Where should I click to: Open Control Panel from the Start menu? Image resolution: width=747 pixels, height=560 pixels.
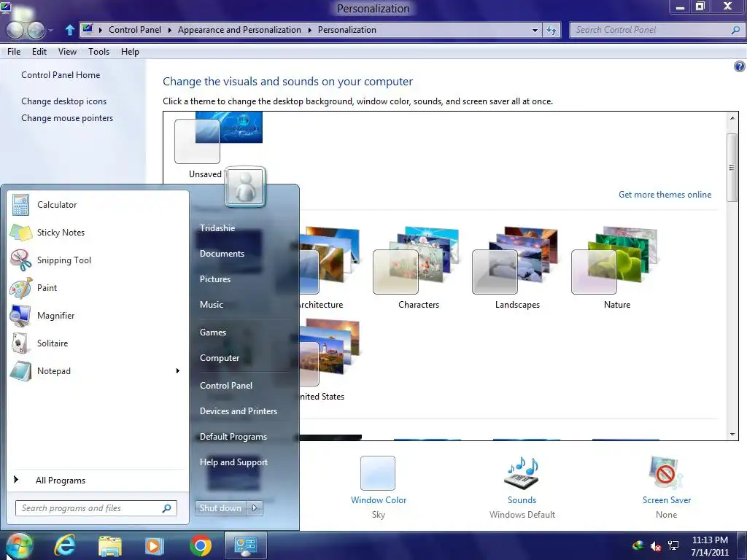point(226,386)
